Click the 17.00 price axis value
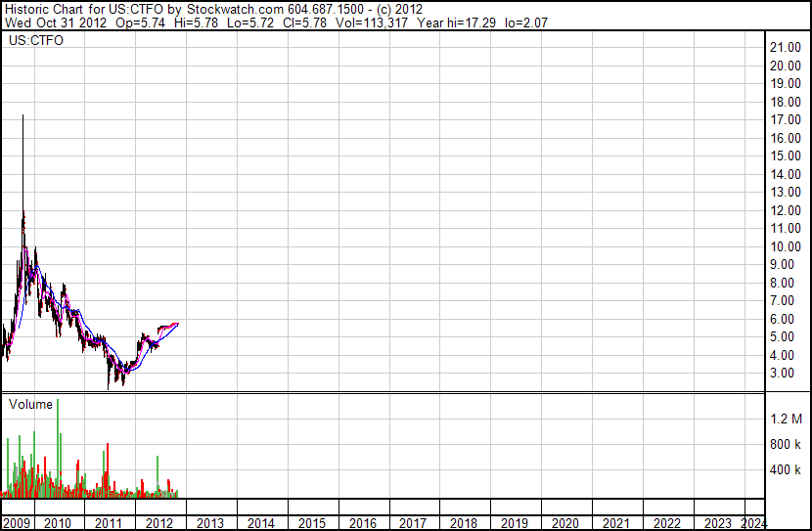This screenshot has height=531, width=812. click(x=786, y=119)
